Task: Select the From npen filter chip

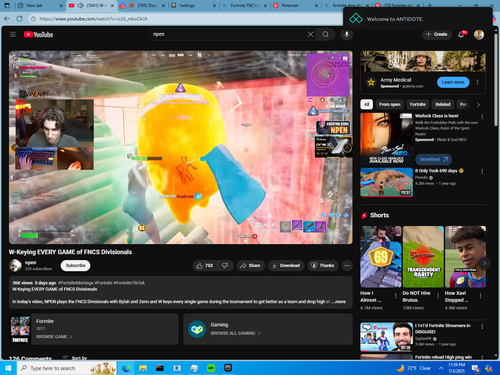Action: pos(389,104)
